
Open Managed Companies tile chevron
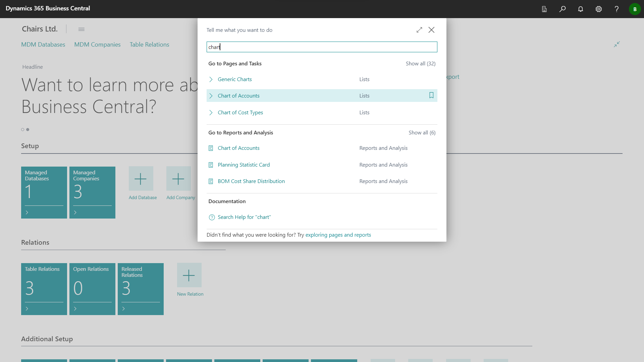pos(75,213)
